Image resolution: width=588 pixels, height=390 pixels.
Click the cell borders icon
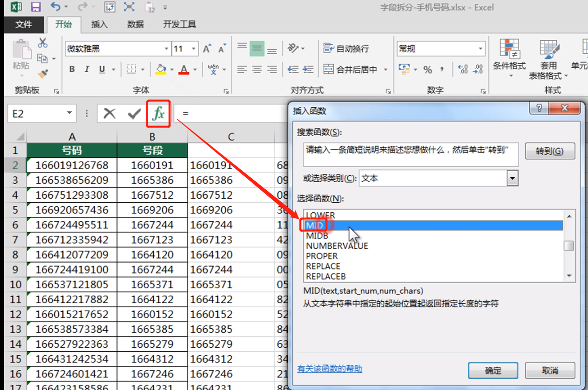coord(131,69)
